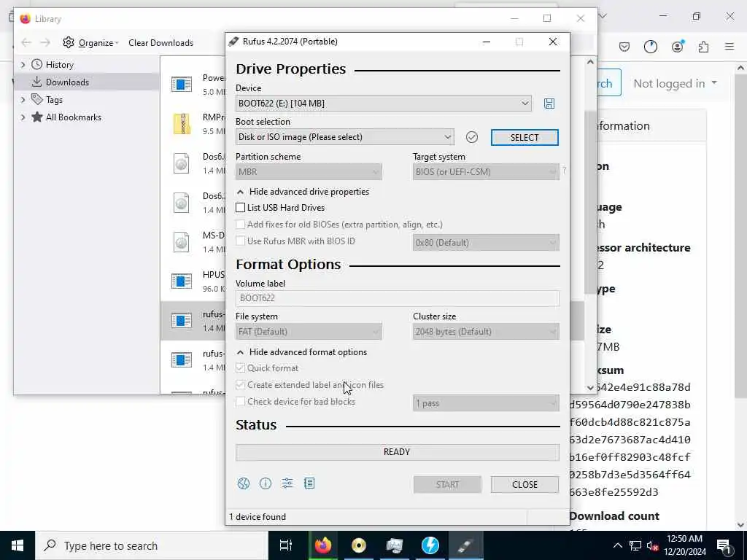Click the Organize gear icon in Library
The width and height of the screenshot is (747, 560).
pos(69,42)
